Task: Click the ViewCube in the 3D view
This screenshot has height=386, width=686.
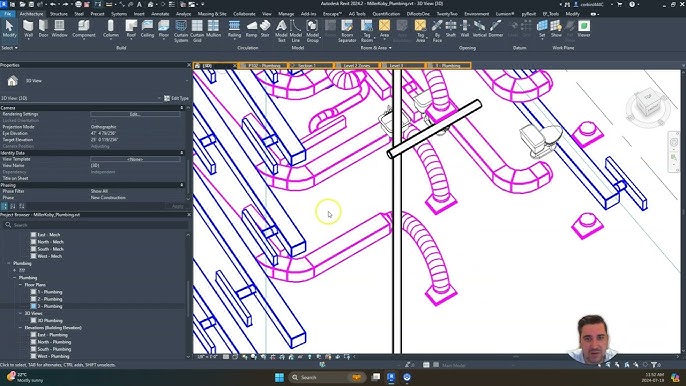Action: pyautogui.click(x=647, y=103)
